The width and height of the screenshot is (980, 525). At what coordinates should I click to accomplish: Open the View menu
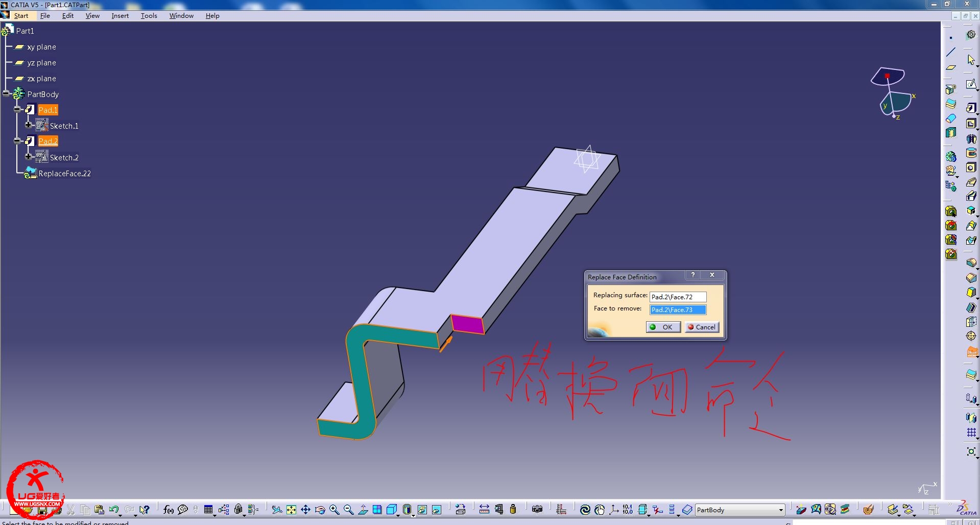point(92,16)
